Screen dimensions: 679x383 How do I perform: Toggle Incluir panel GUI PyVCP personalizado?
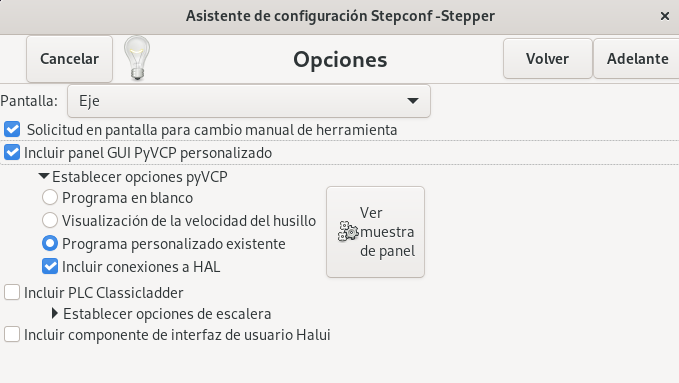12,153
